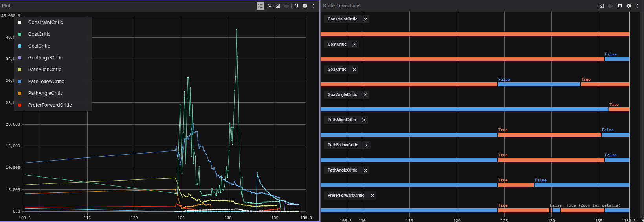Viewport: 644px width, 222px height.
Task: Click the tall CostCritic spike near 131
Action: click(x=237, y=30)
